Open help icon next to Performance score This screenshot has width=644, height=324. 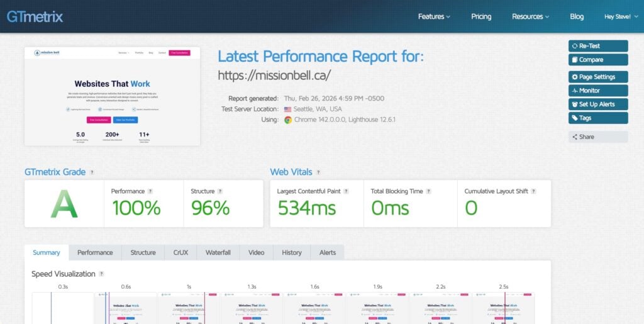[150, 191]
